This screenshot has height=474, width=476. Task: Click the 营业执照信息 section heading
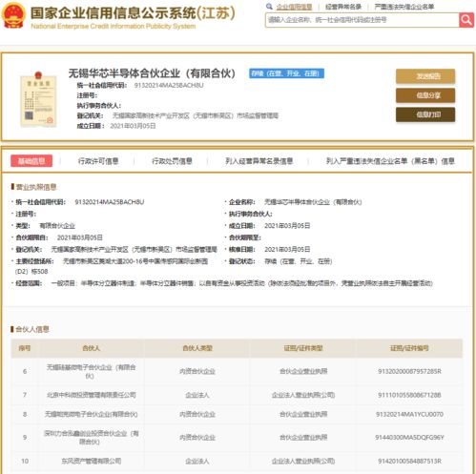tap(36, 187)
